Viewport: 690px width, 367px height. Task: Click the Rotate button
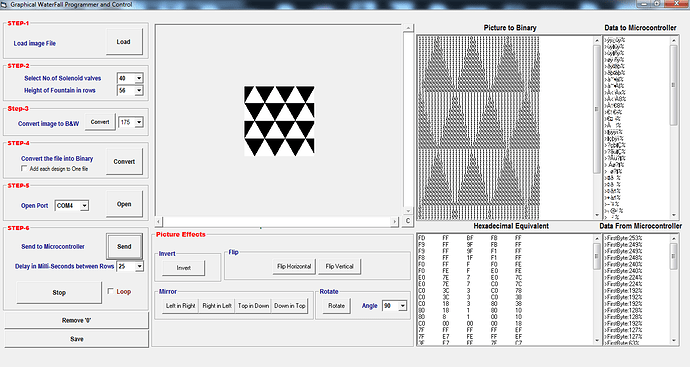point(337,306)
